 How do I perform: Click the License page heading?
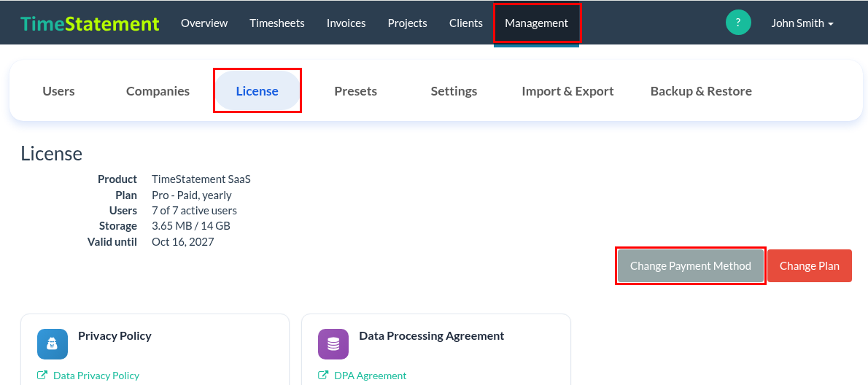click(x=52, y=153)
